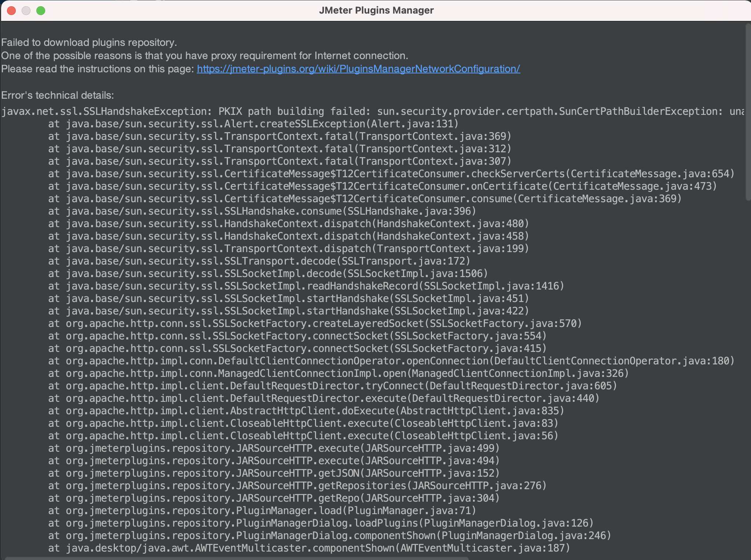Click the HandshakeContext.java:458 dispatch line

click(x=289, y=236)
